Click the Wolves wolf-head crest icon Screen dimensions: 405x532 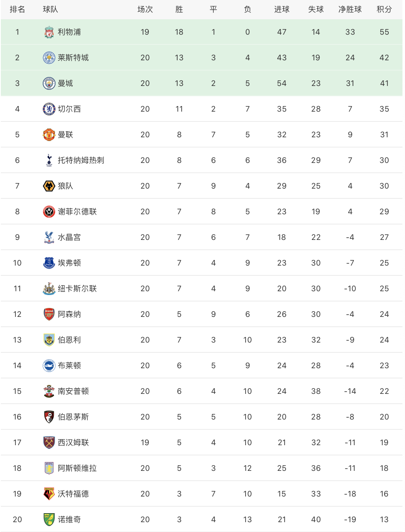point(49,186)
